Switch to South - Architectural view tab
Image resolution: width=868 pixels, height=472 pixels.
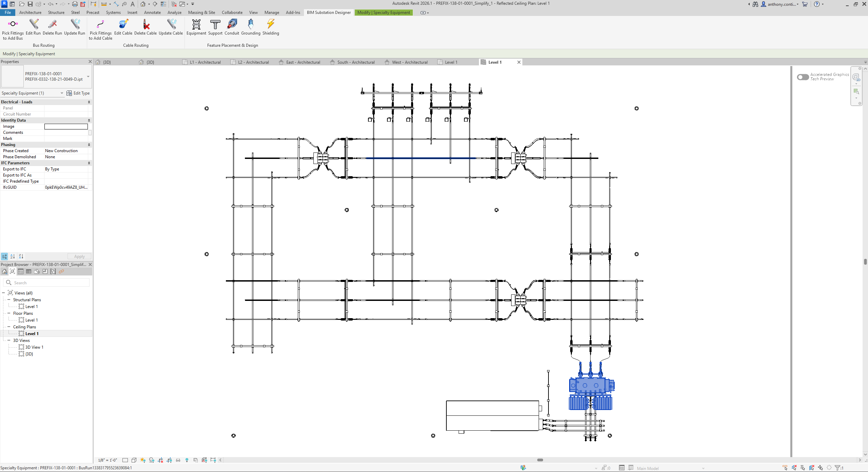pos(355,62)
